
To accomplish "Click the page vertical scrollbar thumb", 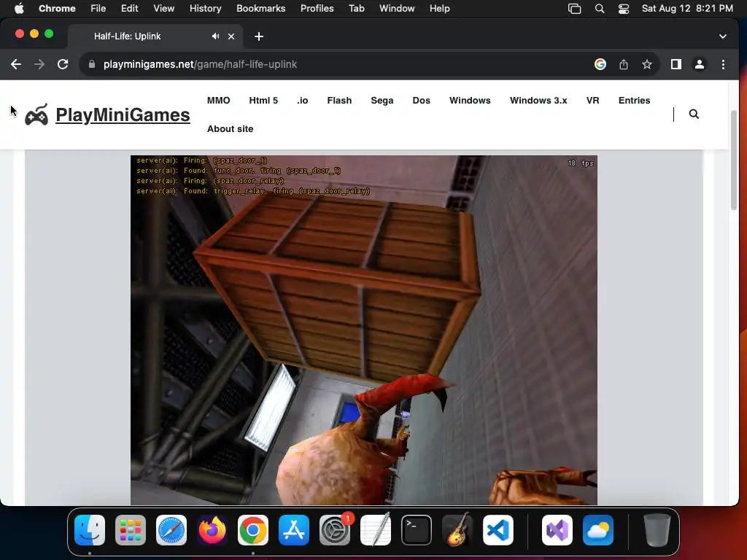I will coord(734,160).
